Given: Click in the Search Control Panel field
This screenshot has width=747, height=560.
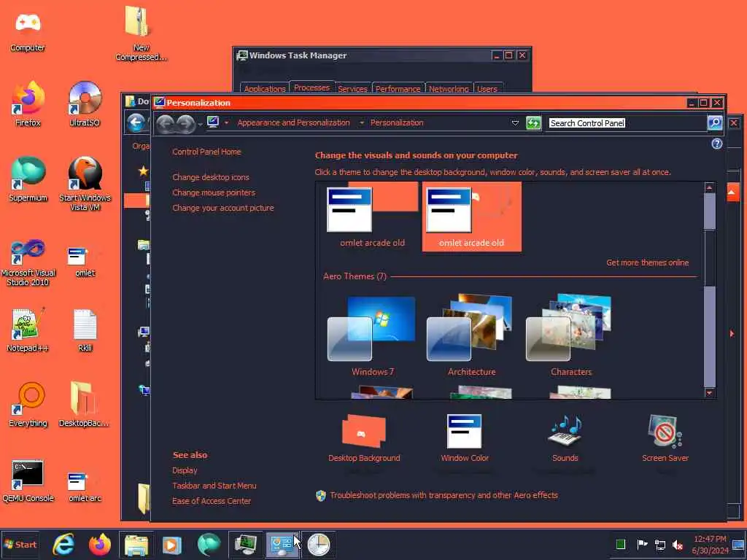Looking at the screenshot, I should click(626, 122).
